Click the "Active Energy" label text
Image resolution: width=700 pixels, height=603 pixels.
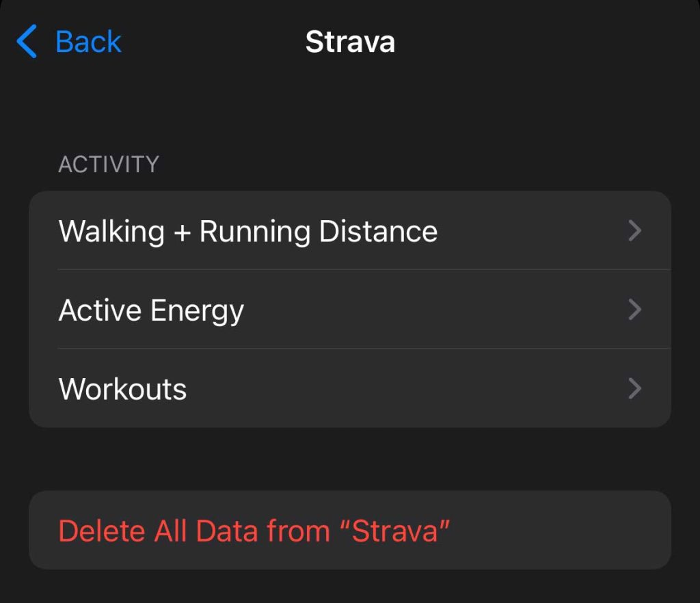[x=151, y=310]
